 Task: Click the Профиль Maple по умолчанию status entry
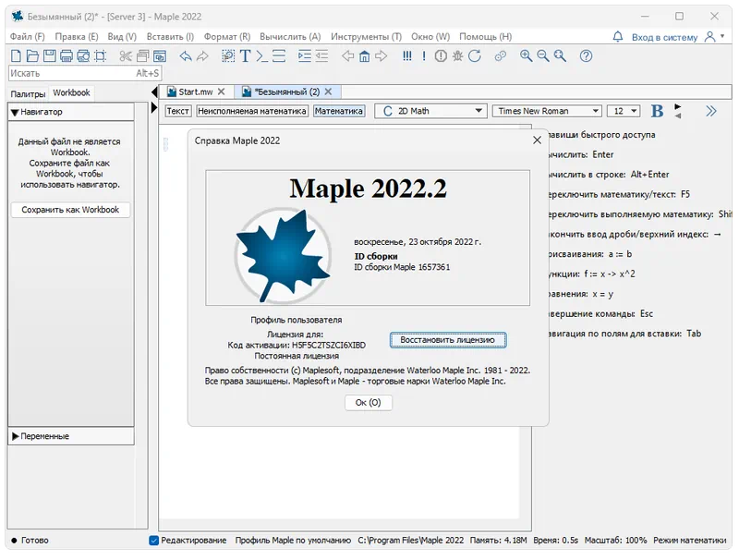[x=293, y=541]
